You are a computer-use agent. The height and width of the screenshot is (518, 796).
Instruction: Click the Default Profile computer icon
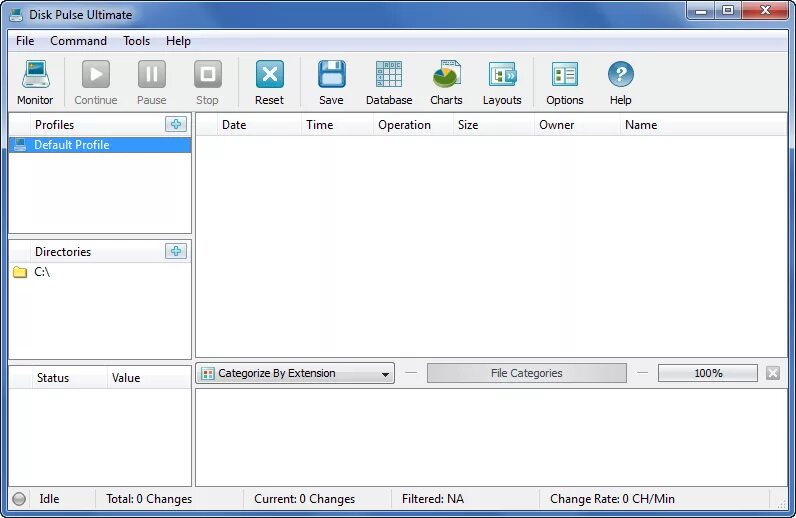[20, 145]
